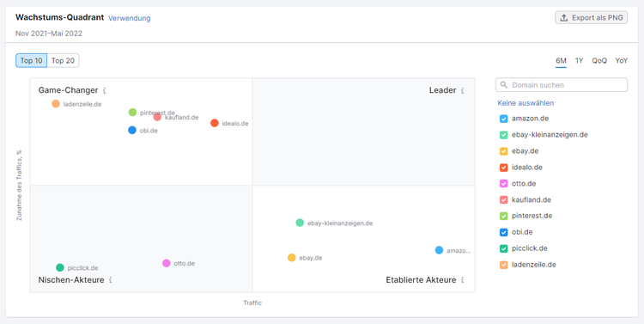The width and height of the screenshot is (644, 324).
Task: Uncheck the pinterest.de checkbox
Action: pyautogui.click(x=504, y=216)
